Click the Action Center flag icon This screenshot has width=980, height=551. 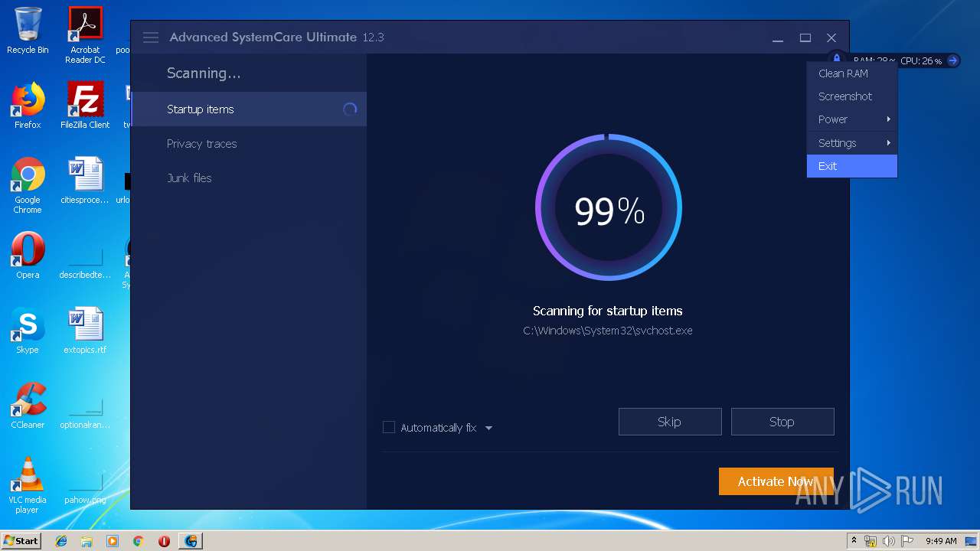click(906, 541)
